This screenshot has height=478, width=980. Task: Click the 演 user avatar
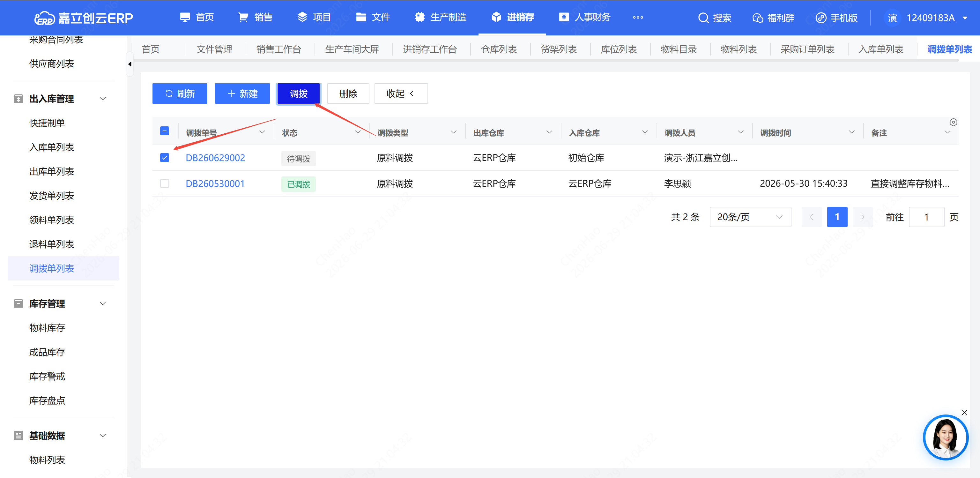pyautogui.click(x=892, y=18)
